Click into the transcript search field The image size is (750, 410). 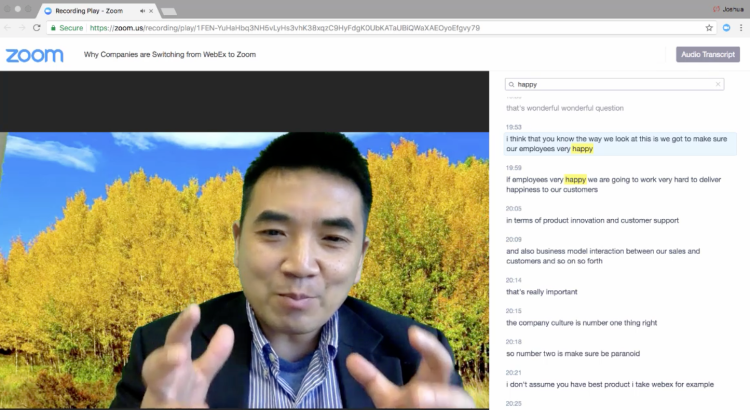click(x=615, y=84)
